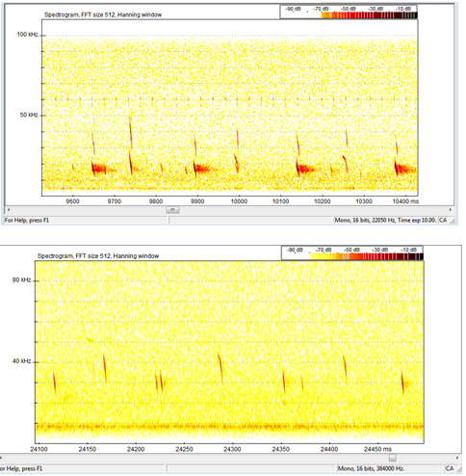Click the '10300' time axis label
The image size is (466, 476).
click(x=364, y=201)
